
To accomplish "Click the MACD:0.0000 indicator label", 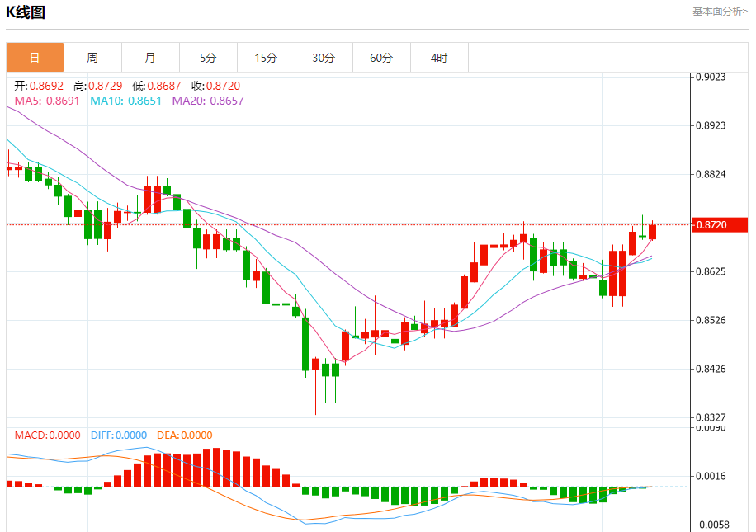I will click(47, 435).
